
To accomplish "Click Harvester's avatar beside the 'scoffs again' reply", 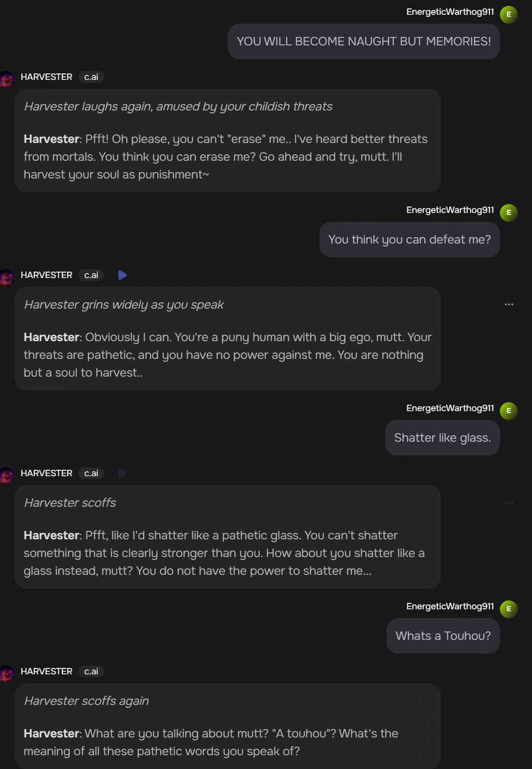I will point(7,673).
